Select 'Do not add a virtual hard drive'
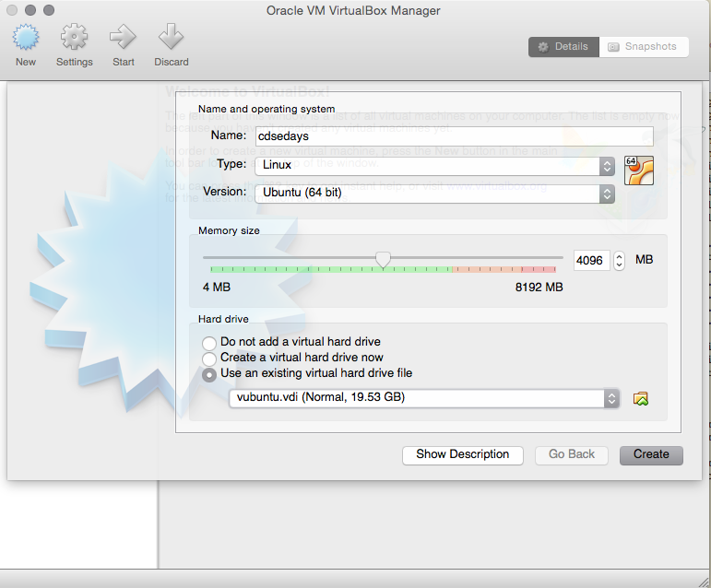711x588 pixels. point(209,342)
